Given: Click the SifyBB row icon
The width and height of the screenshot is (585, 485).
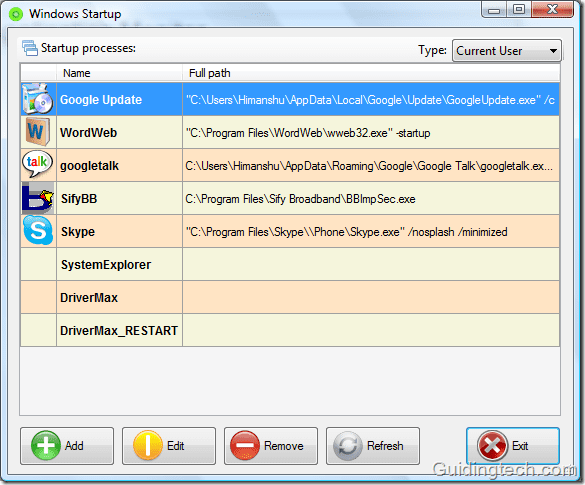Looking at the screenshot, I should click(38, 198).
